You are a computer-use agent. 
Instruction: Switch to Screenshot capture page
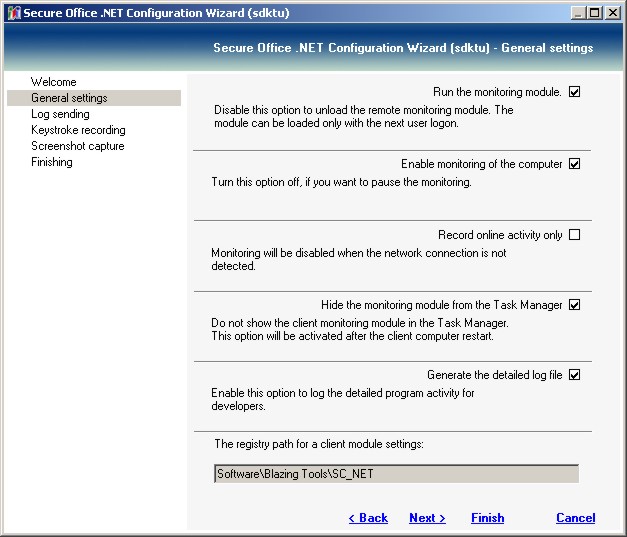[77, 146]
